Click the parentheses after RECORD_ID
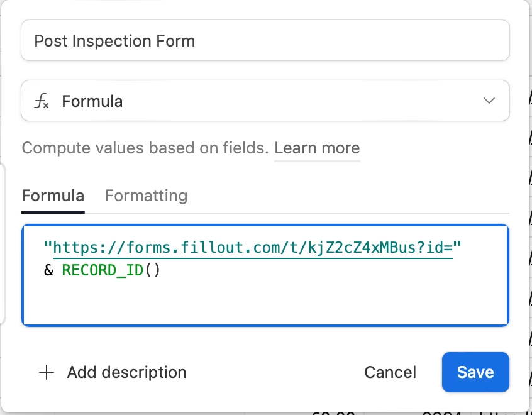This screenshot has height=415, width=532. [x=153, y=270]
